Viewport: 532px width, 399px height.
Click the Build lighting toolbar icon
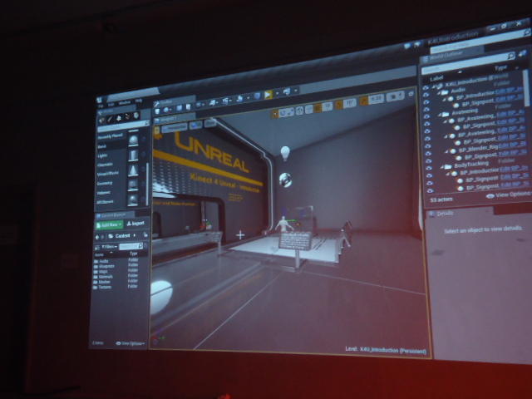pos(240,99)
